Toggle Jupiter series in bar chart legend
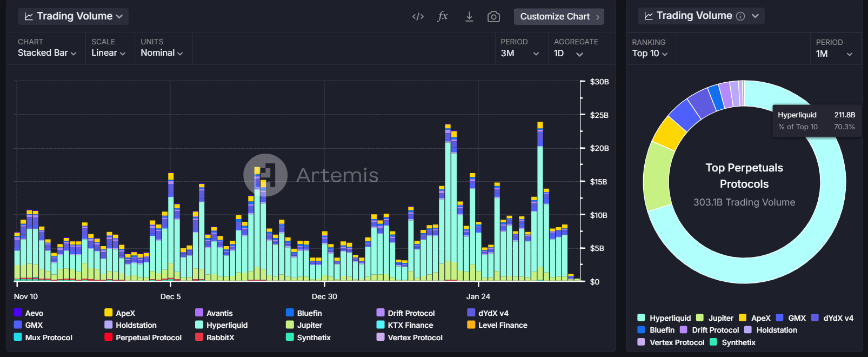The height and width of the screenshot is (357, 868). [309, 325]
